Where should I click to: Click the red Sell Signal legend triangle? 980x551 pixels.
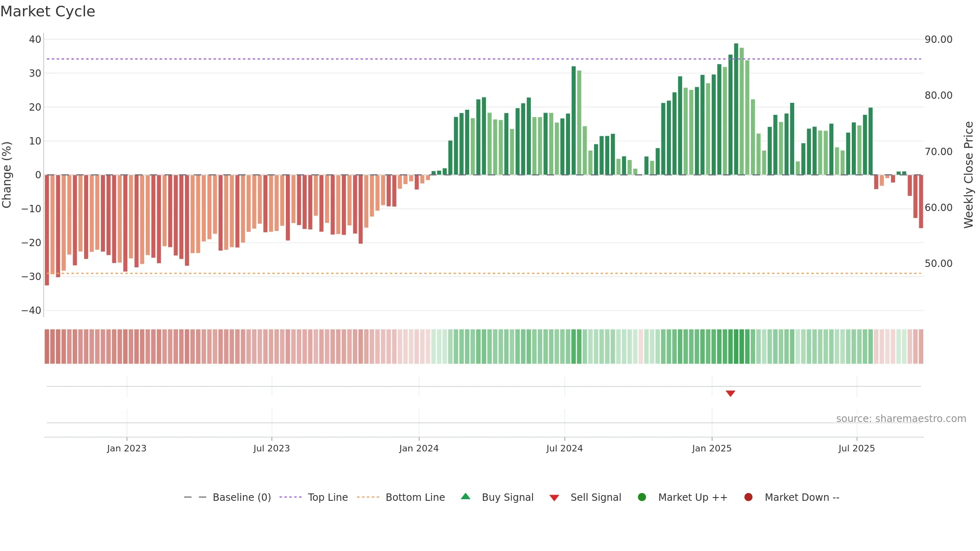click(554, 498)
